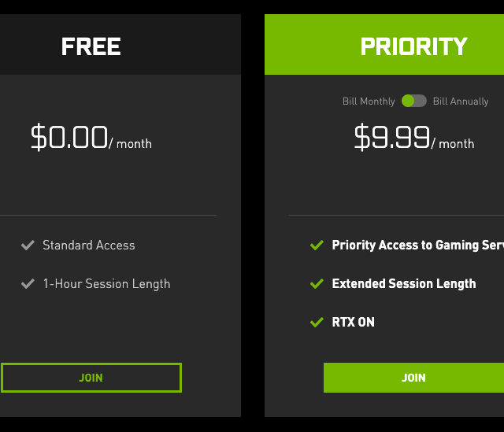Screen dimensions: 504x432
Task: Click the Standard Access checkmark icon
Action: [x=28, y=246]
